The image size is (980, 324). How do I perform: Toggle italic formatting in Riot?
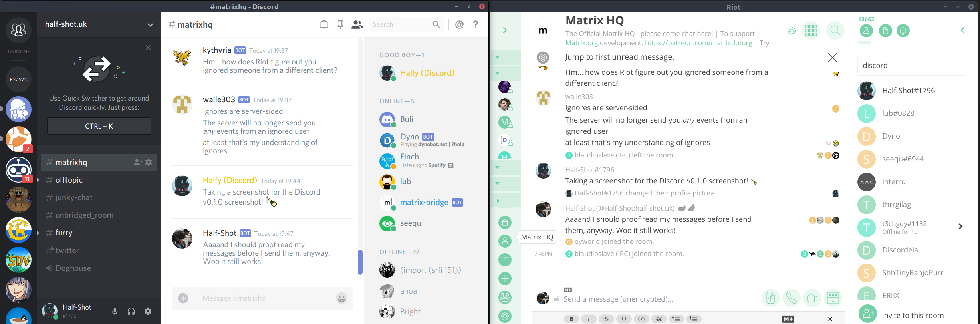click(589, 319)
